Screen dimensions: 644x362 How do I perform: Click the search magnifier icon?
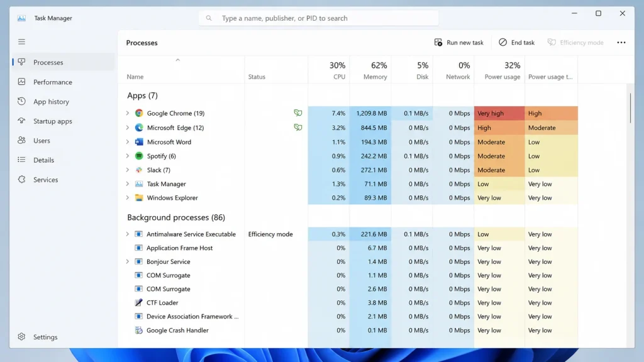point(209,18)
